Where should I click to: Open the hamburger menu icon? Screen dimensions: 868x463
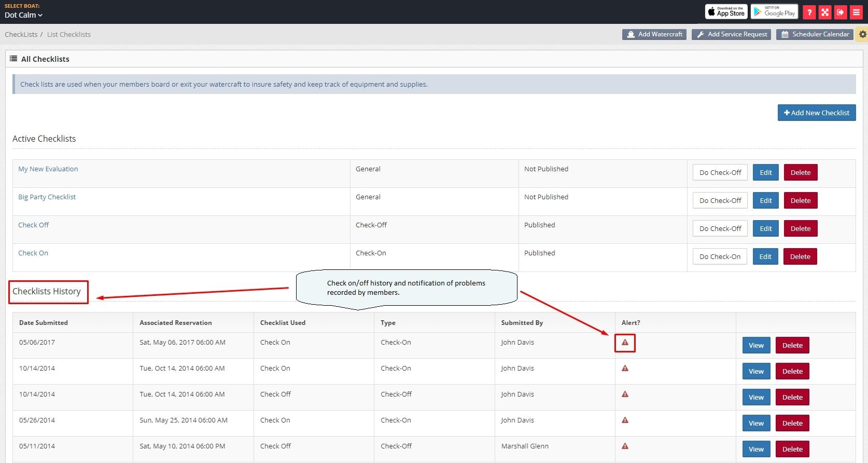[856, 12]
